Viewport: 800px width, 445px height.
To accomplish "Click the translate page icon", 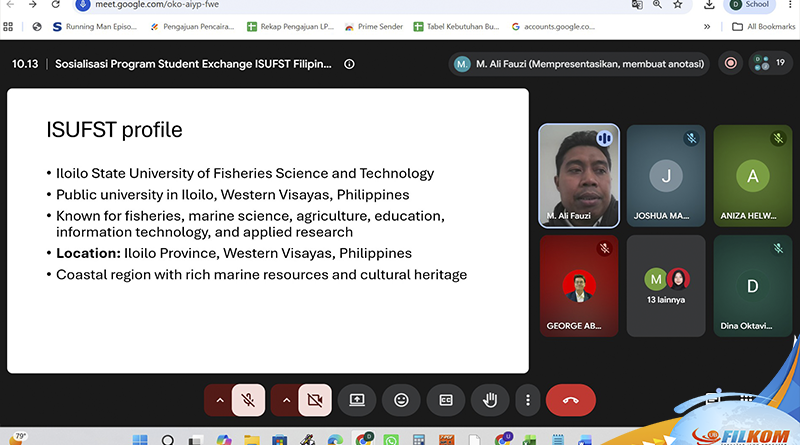I will pyautogui.click(x=637, y=5).
